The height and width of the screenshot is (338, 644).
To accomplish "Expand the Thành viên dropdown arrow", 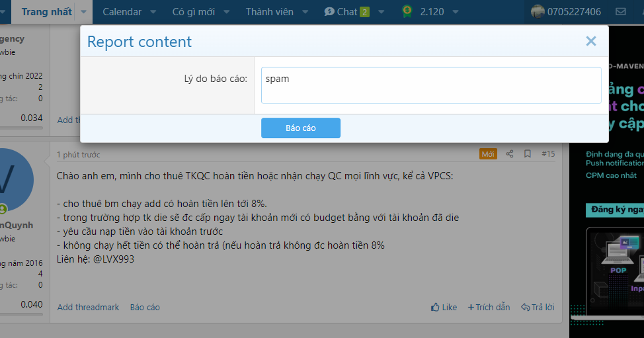I will pos(305,11).
